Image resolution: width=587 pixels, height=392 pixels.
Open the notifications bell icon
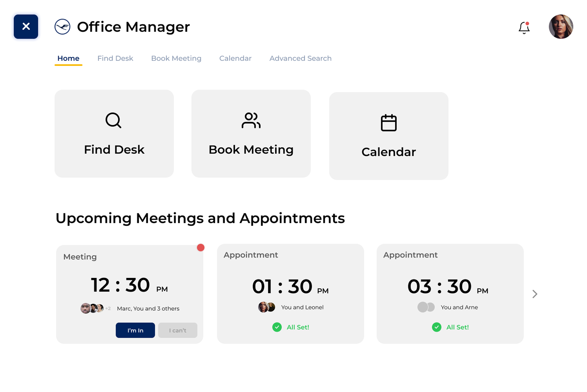(524, 28)
